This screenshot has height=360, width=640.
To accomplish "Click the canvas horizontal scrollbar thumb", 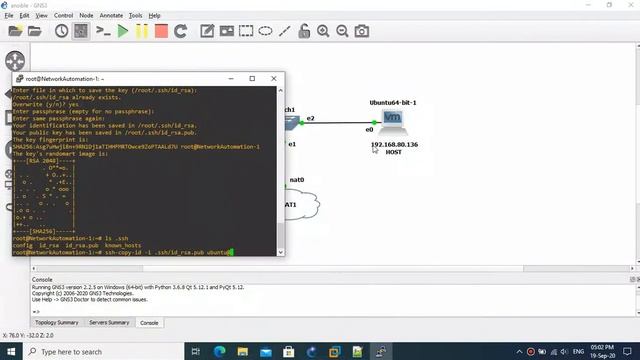I will [x=333, y=269].
